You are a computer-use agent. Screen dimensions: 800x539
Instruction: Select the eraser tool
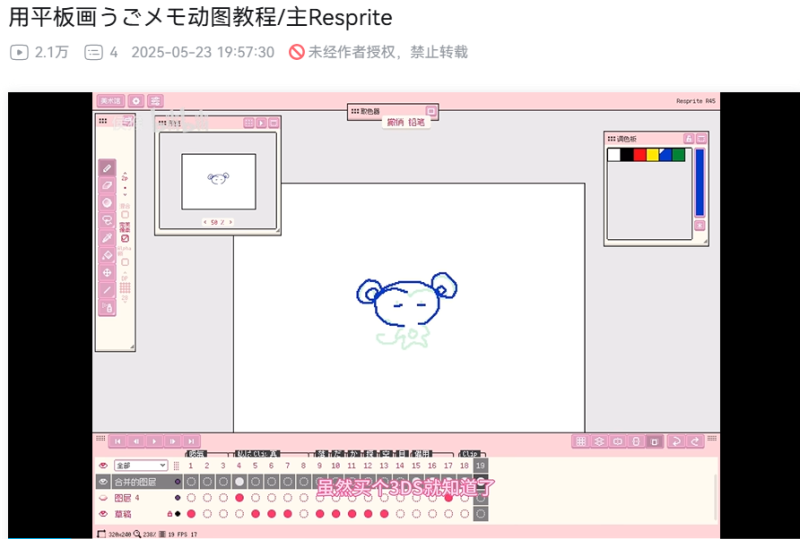(107, 185)
